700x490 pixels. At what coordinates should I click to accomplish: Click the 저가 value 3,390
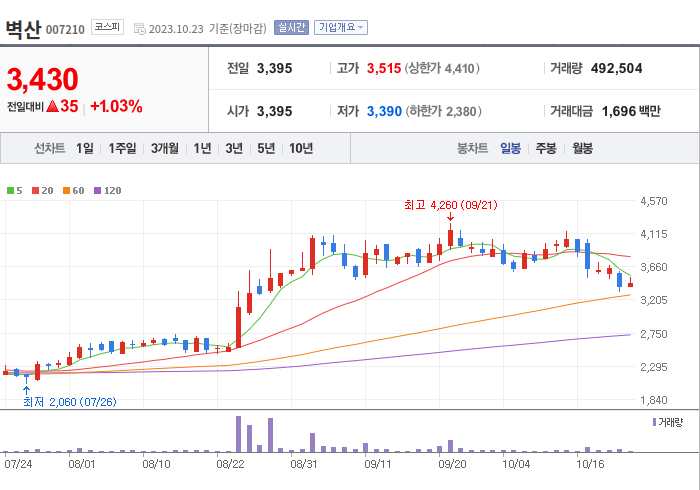384,111
